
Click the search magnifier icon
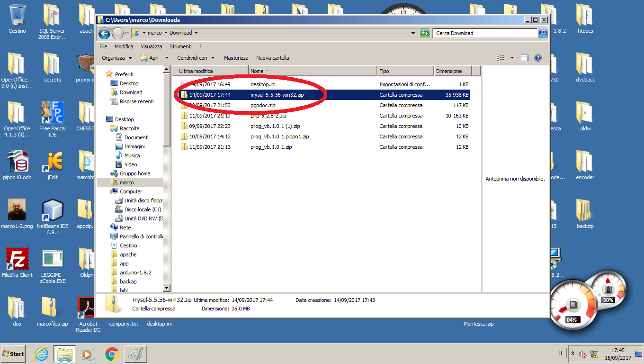click(543, 33)
